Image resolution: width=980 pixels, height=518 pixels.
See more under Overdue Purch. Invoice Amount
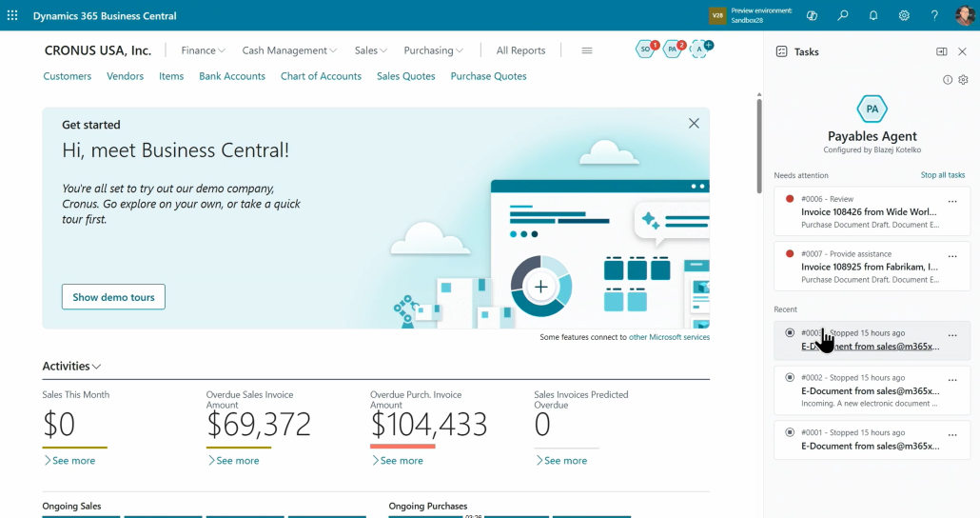(398, 461)
